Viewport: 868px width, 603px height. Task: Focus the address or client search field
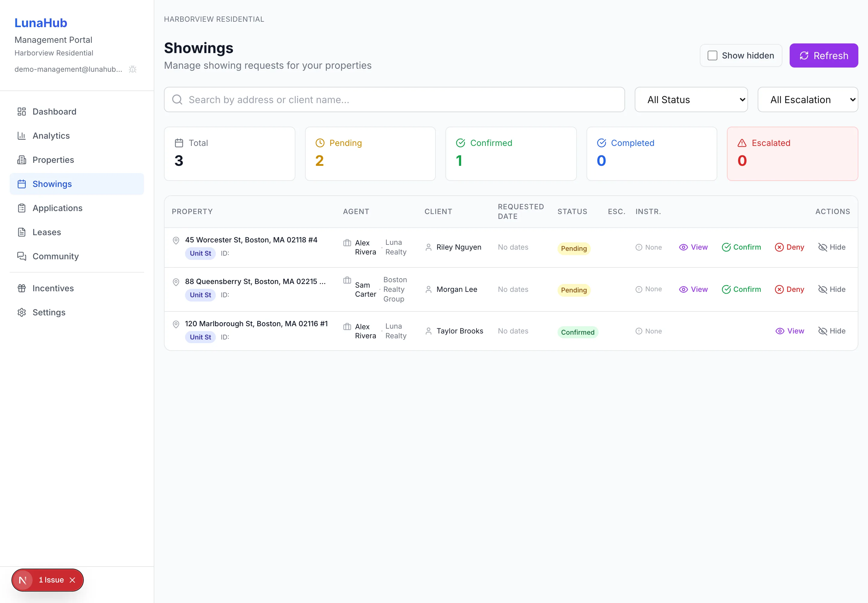(x=394, y=100)
